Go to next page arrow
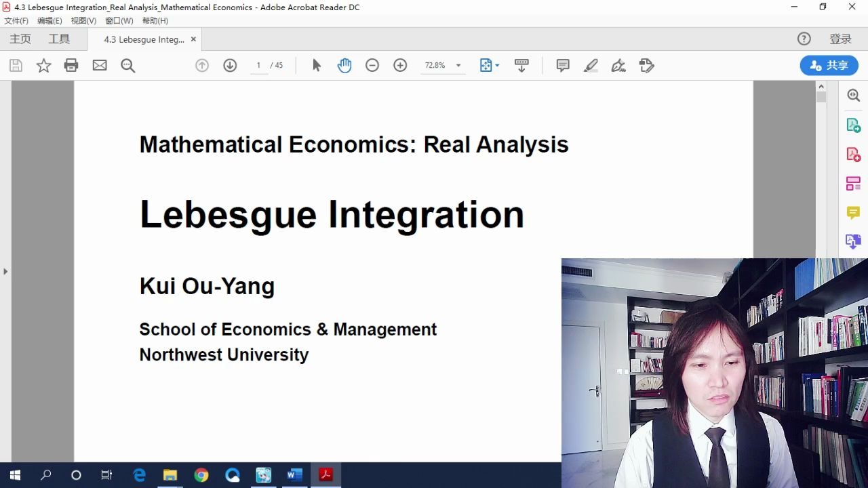Screen dimensions: 868x488 230,66
